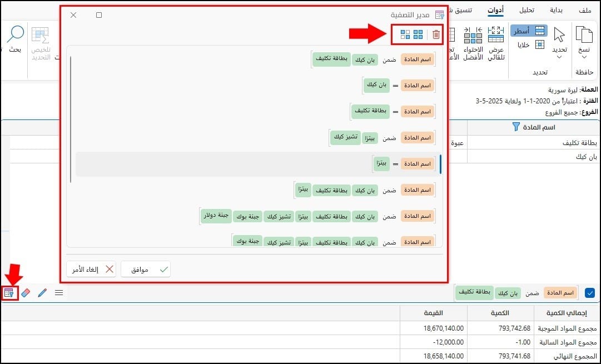Viewport: 601px width, 364px height.
Task: Maximize the مدير التصفية dialog
Action: (x=99, y=15)
